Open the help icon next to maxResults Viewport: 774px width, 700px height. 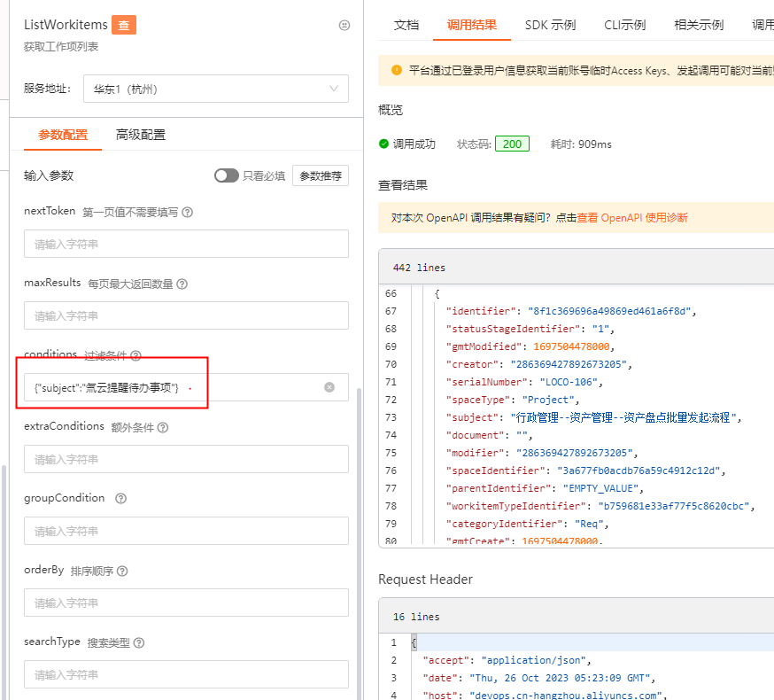tap(182, 284)
